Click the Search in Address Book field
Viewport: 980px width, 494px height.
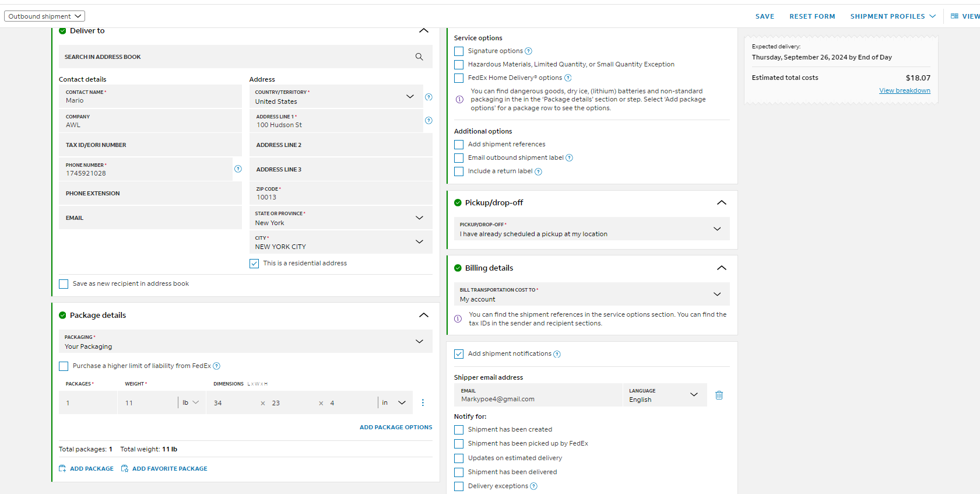click(x=245, y=57)
